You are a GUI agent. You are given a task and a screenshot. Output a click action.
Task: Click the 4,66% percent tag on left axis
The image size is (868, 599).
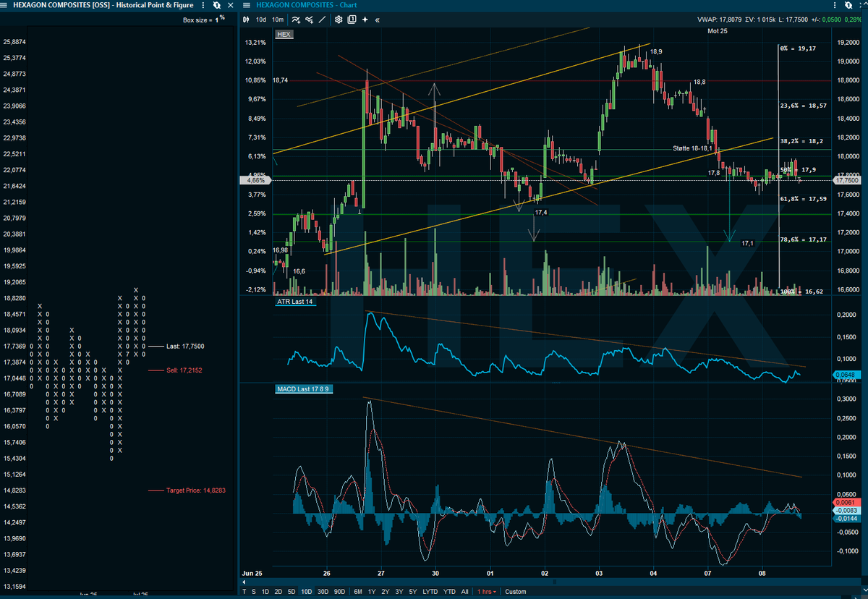point(255,180)
